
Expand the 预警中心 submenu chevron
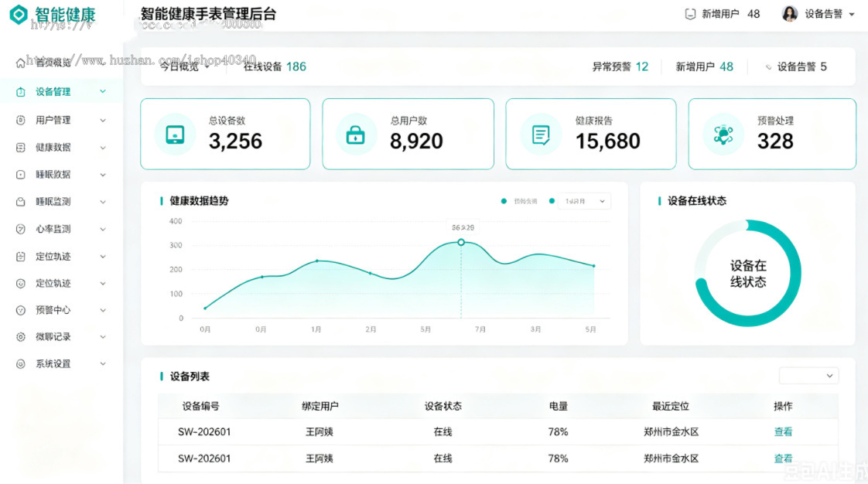[x=103, y=310]
